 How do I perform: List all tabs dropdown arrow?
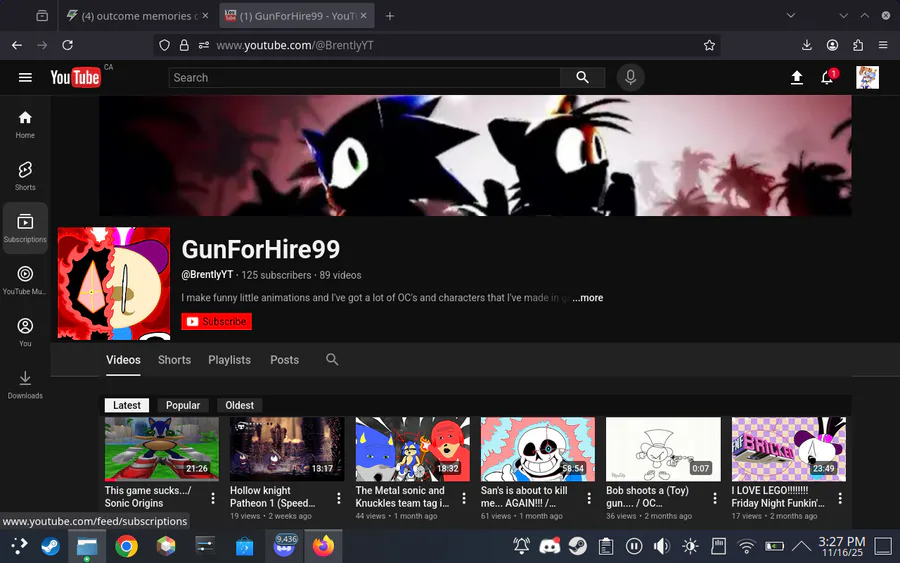(790, 15)
